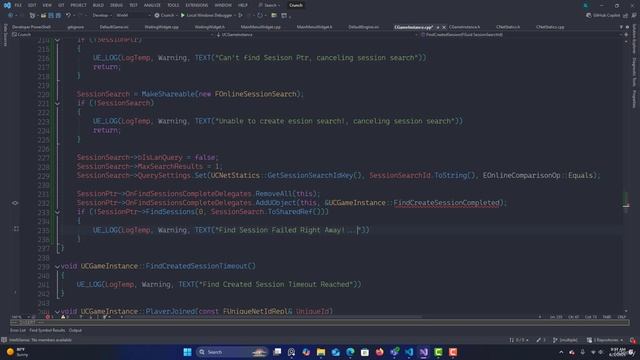
Task: Open the Git repositories status selector
Action: tap(605, 340)
